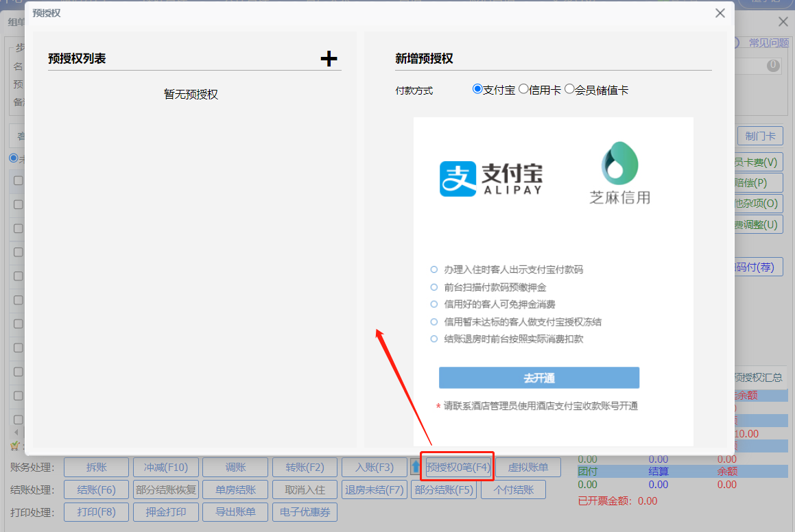The width and height of the screenshot is (795, 532).
Task: Click the 新增预授权 heading
Action: (x=424, y=59)
